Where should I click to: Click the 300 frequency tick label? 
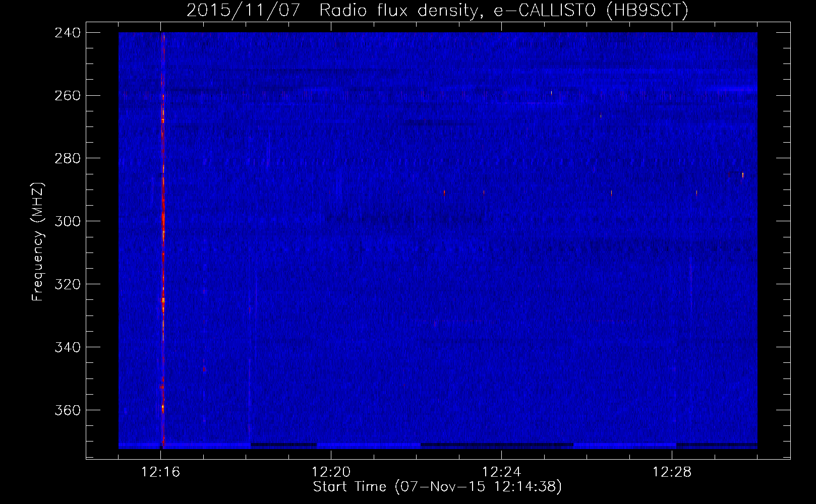67,222
